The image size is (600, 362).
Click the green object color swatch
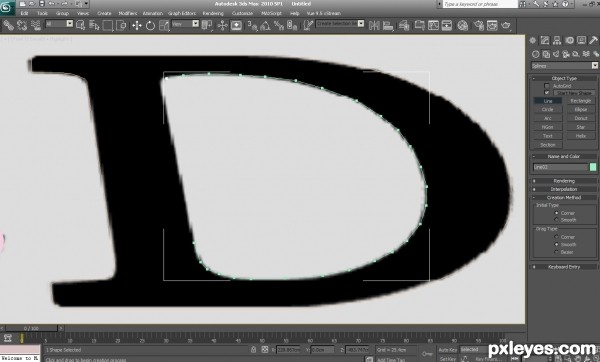pyautogui.click(x=593, y=167)
